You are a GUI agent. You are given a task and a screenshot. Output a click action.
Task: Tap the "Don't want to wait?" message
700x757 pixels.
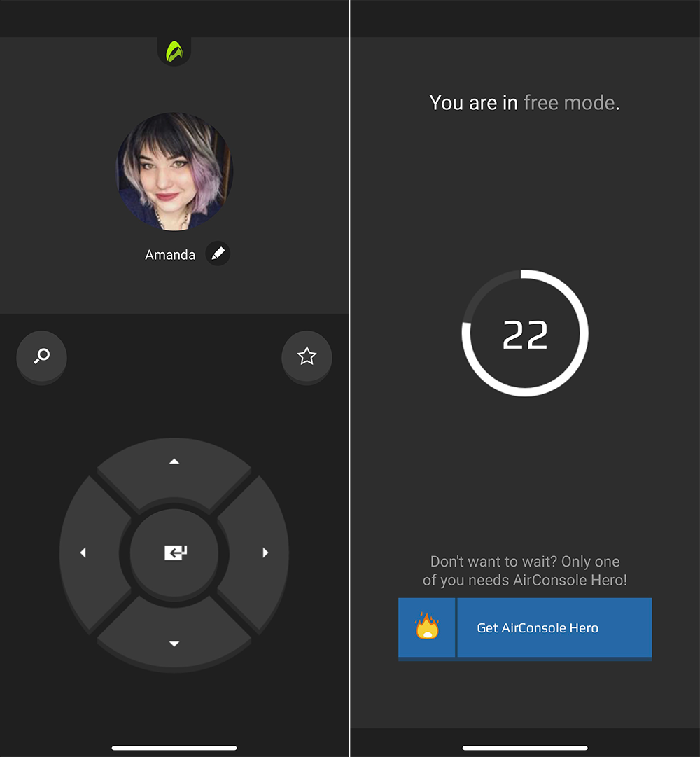(x=525, y=571)
